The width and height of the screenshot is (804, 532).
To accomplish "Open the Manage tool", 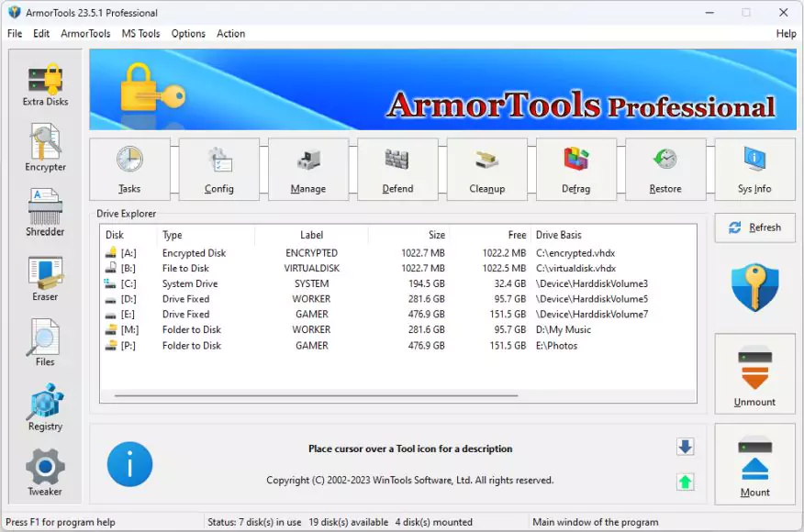I will click(308, 169).
